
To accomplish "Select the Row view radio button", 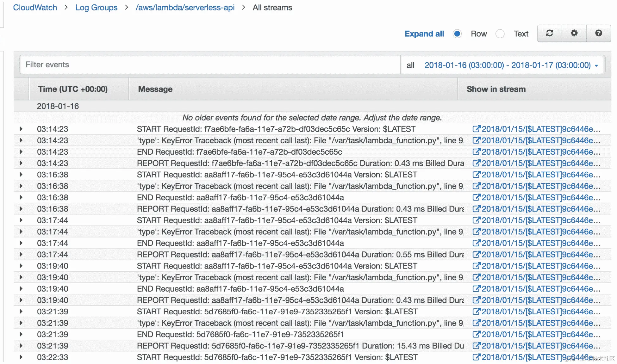I will (457, 34).
